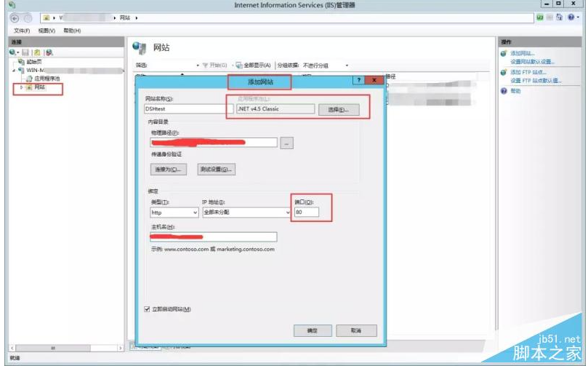
Task: Click the home page icon beside address bar
Action: 559,17
